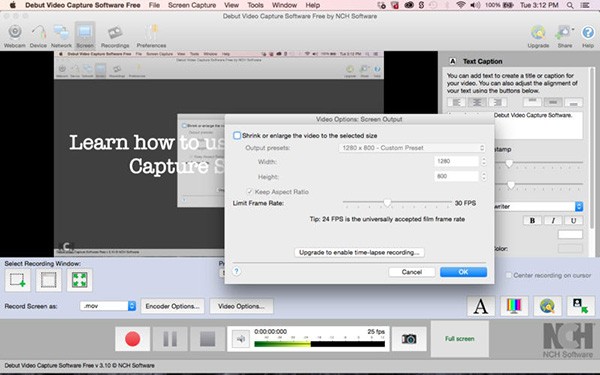Click the Upgrade toolbar icon
This screenshot has width=600, height=375.
point(538,35)
